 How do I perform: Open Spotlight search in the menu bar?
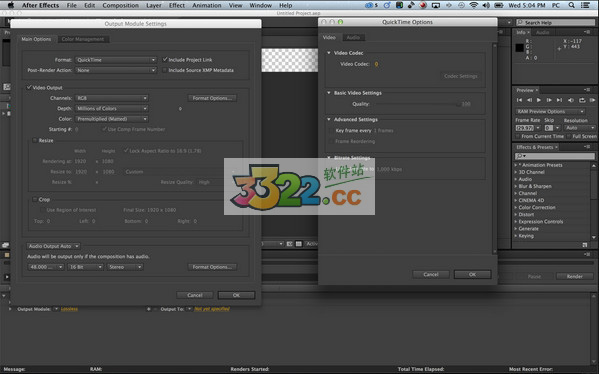coord(571,5)
